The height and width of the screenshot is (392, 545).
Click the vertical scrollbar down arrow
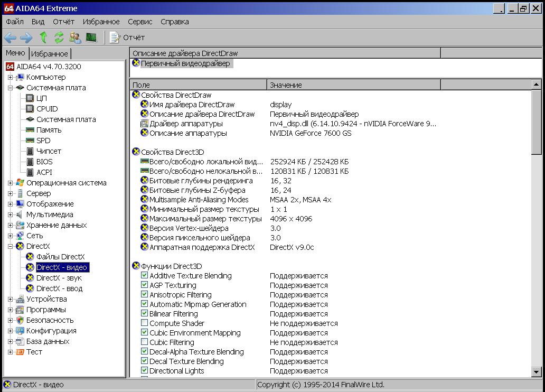(x=536, y=371)
